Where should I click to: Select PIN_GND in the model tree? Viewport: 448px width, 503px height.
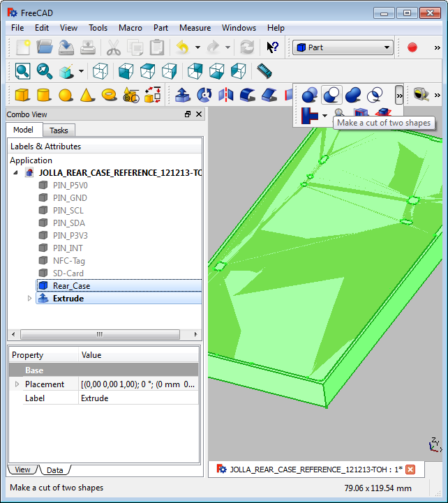click(70, 198)
